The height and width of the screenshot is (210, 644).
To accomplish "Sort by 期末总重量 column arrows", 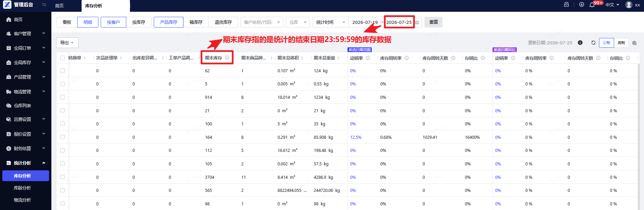I will [x=338, y=58].
